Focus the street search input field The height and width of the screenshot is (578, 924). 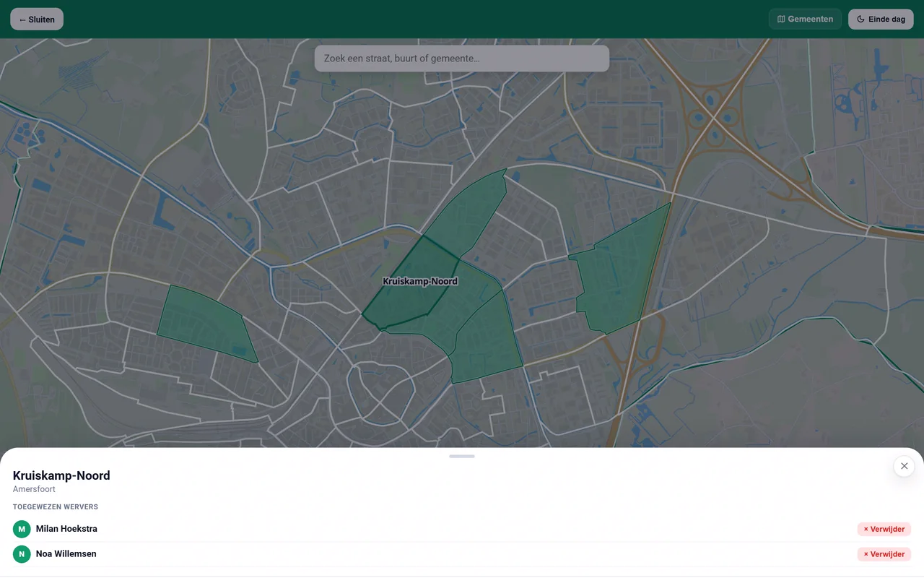[462, 59]
